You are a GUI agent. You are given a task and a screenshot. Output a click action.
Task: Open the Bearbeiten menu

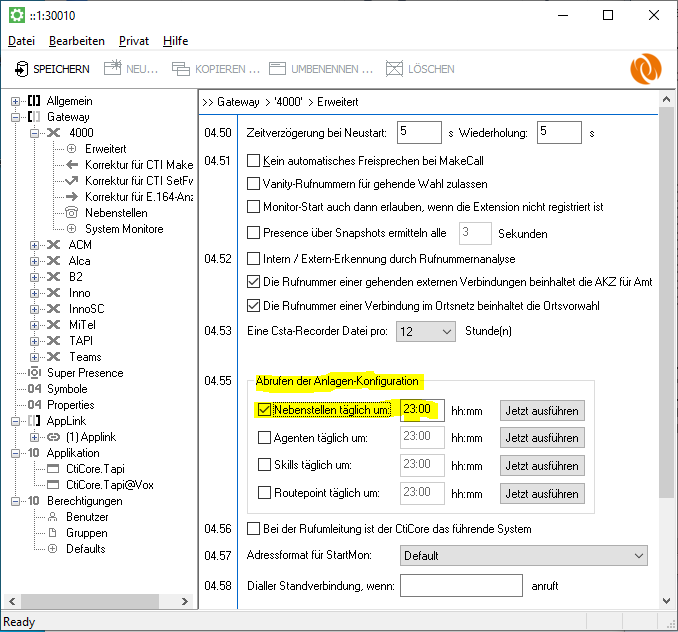[x=77, y=41]
